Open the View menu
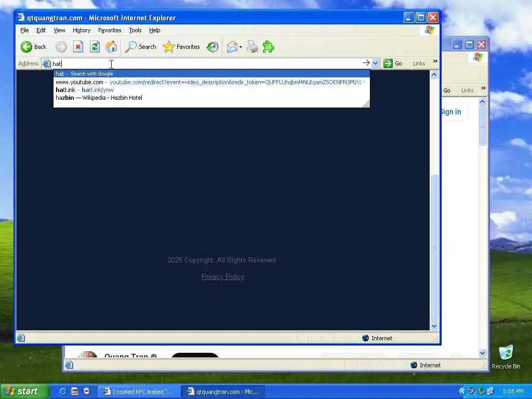Screen dimensions: 532x399 tap(59, 30)
